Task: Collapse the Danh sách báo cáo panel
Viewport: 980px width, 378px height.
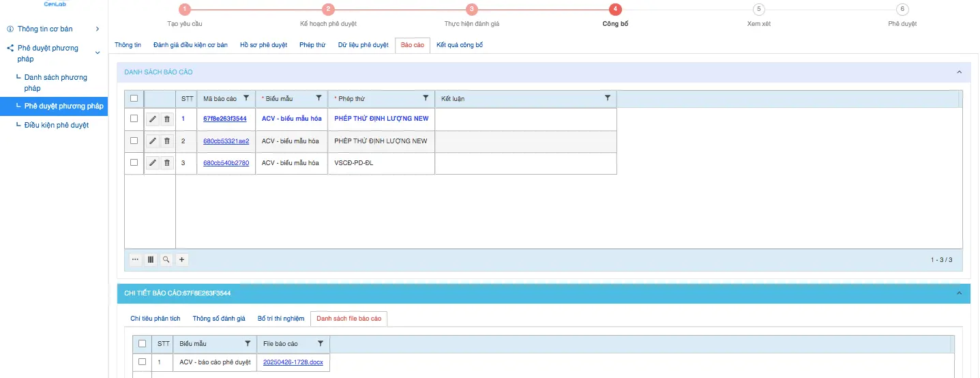Action: click(x=959, y=72)
